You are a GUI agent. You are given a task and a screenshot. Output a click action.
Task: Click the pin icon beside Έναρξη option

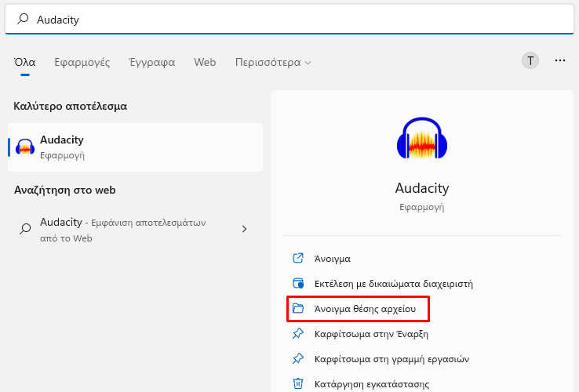[x=298, y=333]
